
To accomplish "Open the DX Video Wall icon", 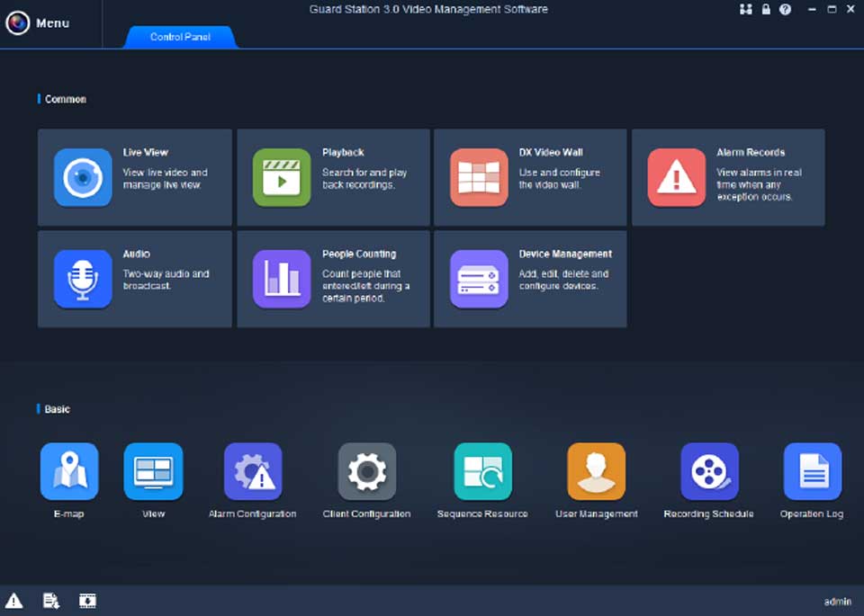I will 479,177.
